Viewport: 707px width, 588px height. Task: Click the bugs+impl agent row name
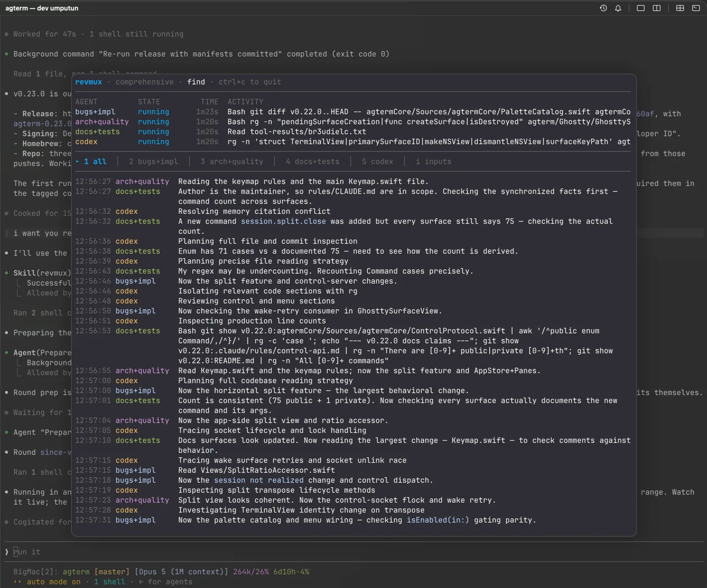coord(95,112)
